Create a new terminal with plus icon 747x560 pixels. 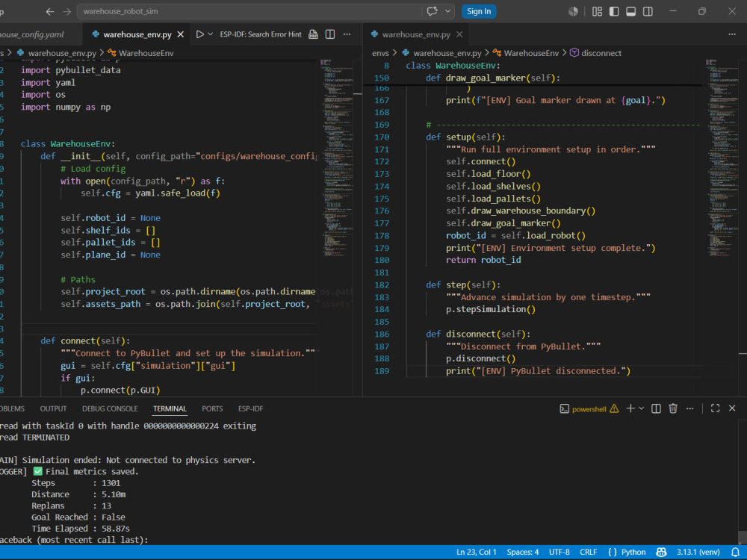pos(630,408)
